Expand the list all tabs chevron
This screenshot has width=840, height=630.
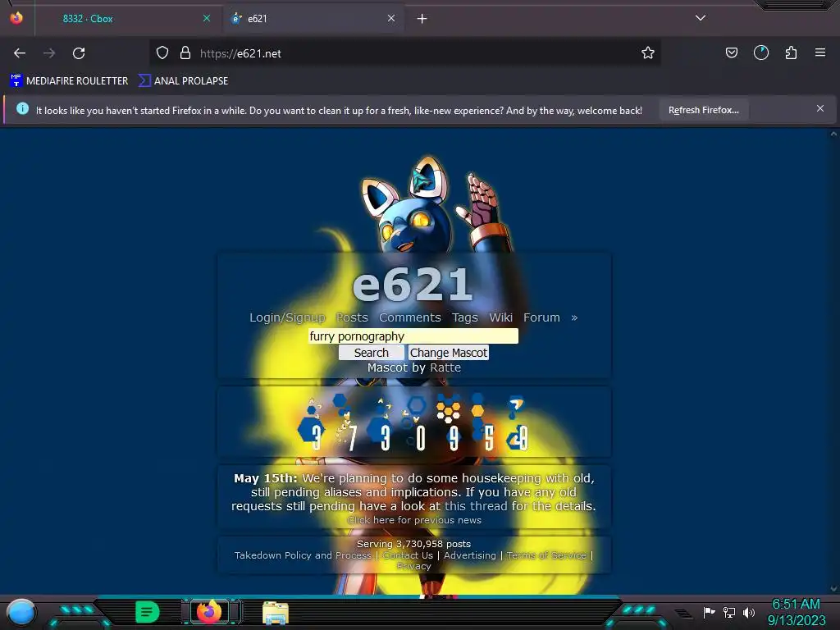pos(701,18)
